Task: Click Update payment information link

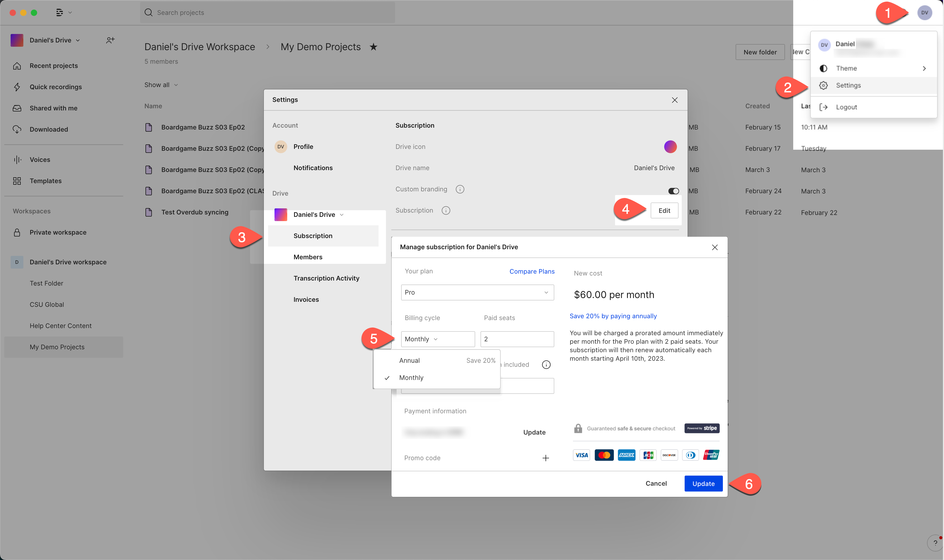Action: click(534, 432)
